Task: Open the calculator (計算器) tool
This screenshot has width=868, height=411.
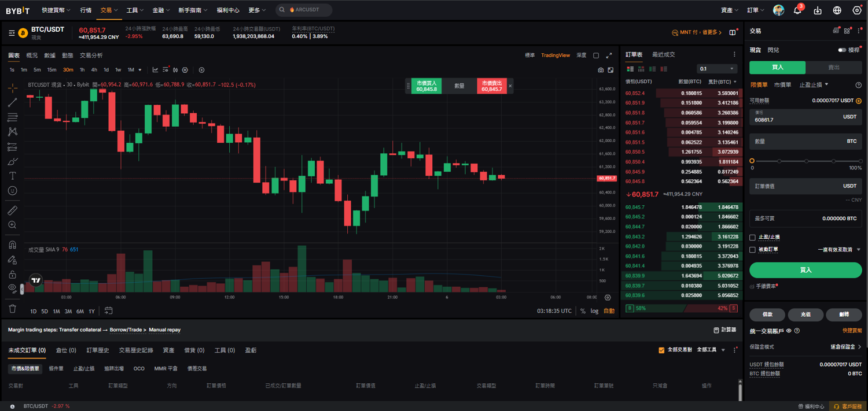Action: pos(725,329)
